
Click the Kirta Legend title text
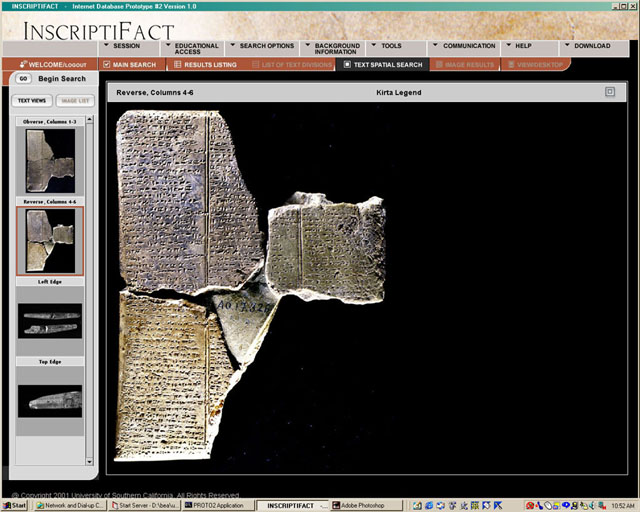(x=398, y=93)
